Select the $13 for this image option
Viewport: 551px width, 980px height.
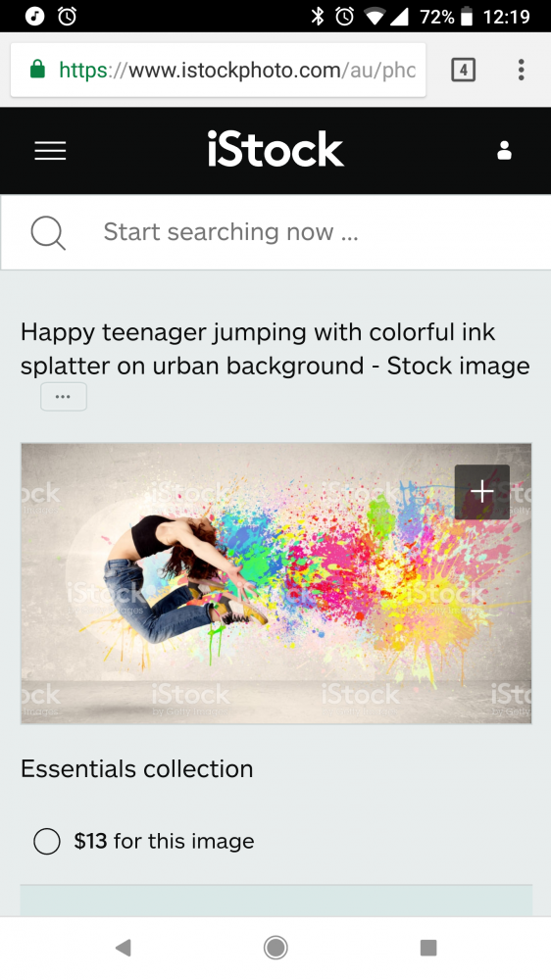click(x=144, y=841)
